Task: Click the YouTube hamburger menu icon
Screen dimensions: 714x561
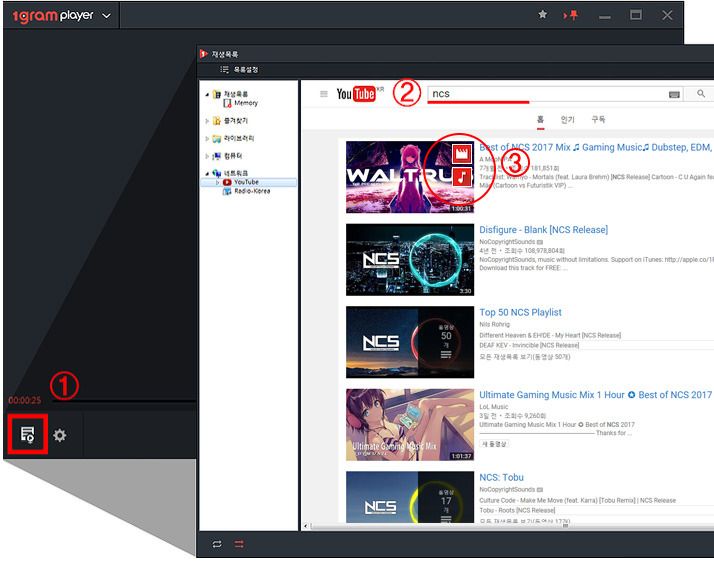Action: click(324, 94)
